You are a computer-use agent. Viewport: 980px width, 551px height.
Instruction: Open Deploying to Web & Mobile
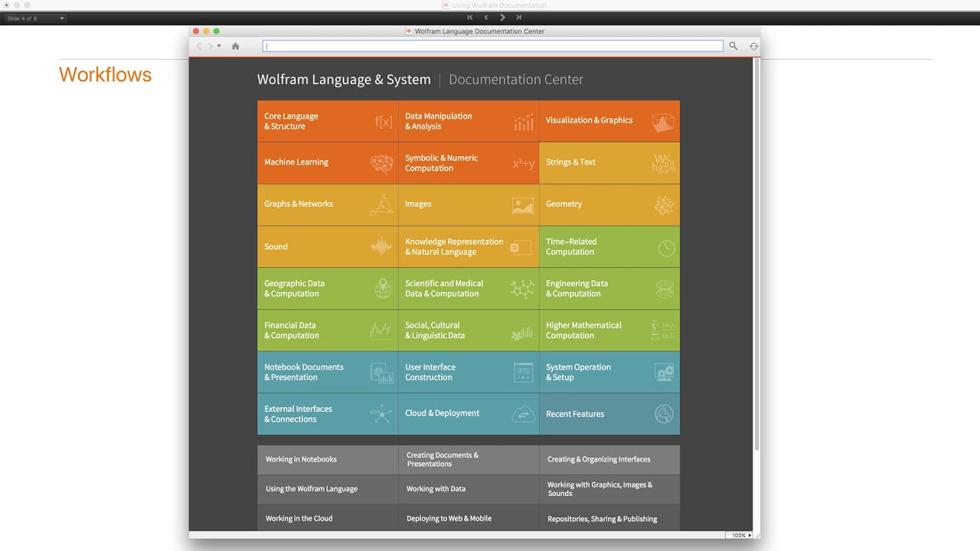point(469,518)
